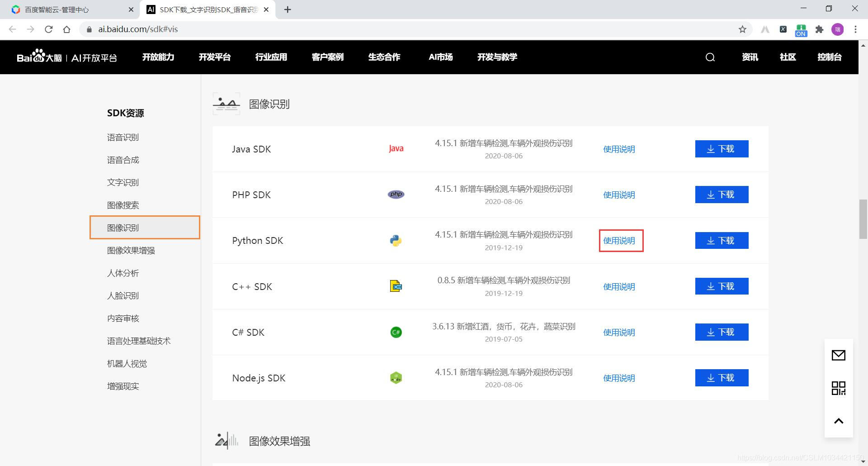Click the green ON extension icon

(801, 30)
